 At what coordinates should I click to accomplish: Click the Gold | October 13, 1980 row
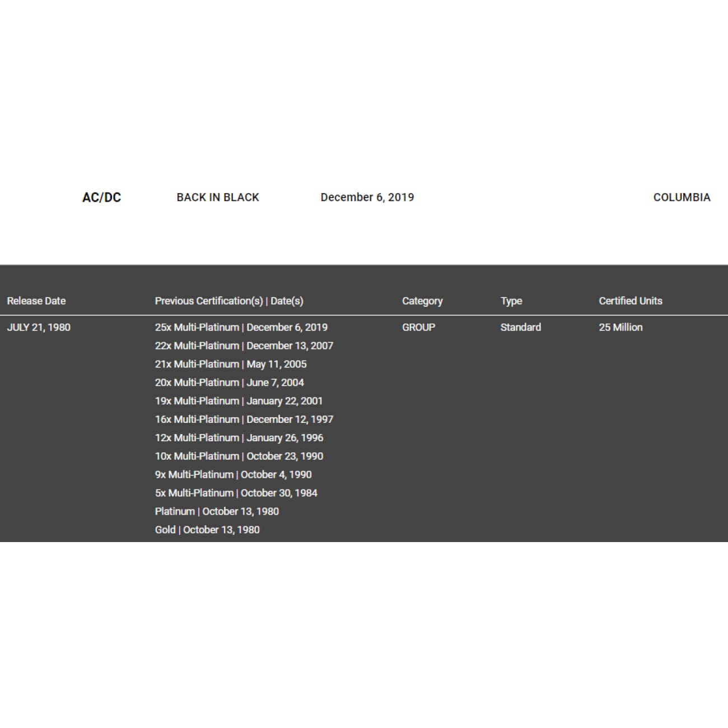click(207, 530)
